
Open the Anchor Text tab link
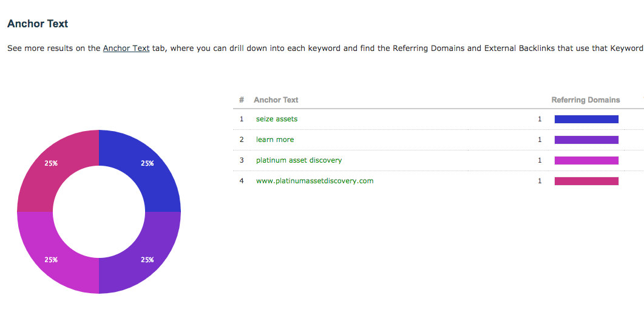point(126,49)
